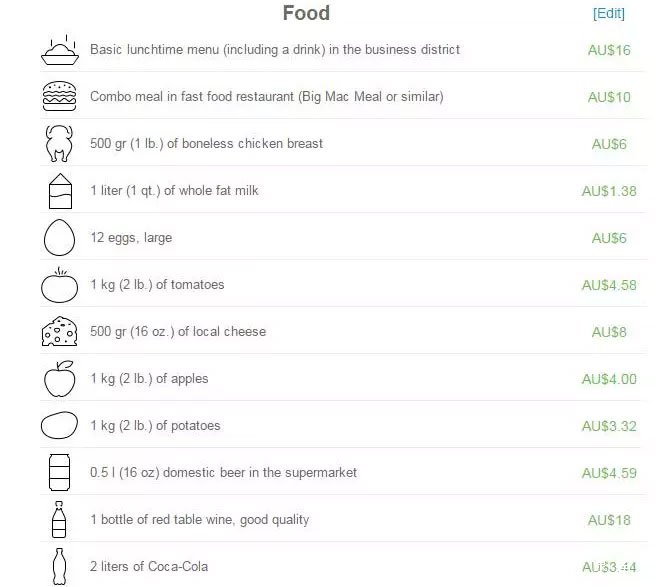Image resolution: width=660 pixels, height=587 pixels.
Task: Click the wine bottle icon
Action: coord(59,520)
